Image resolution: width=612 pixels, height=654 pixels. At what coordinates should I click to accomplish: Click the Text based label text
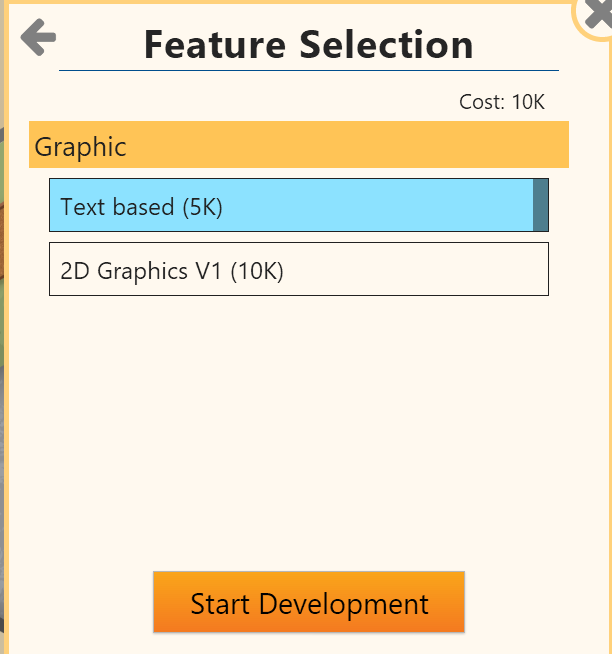click(x=141, y=207)
